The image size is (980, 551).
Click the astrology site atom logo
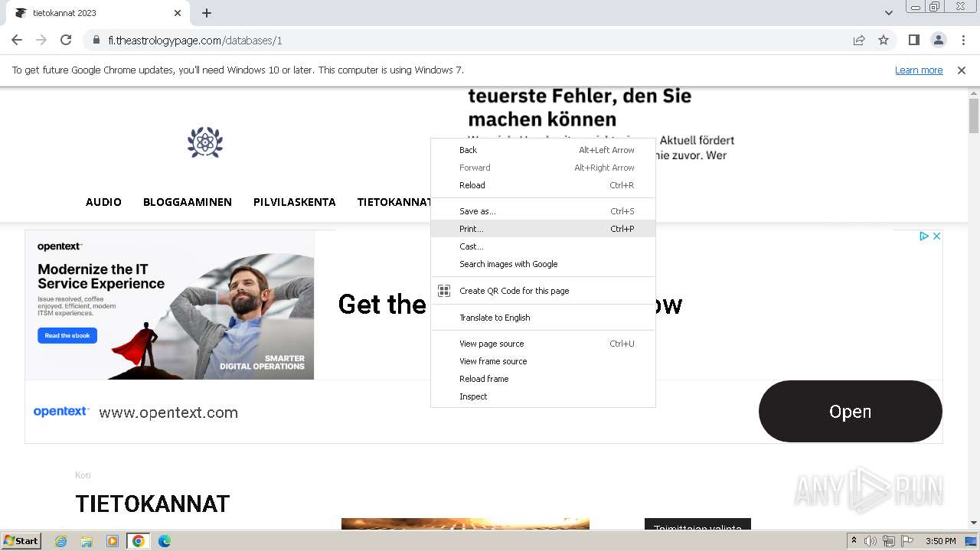pos(205,142)
